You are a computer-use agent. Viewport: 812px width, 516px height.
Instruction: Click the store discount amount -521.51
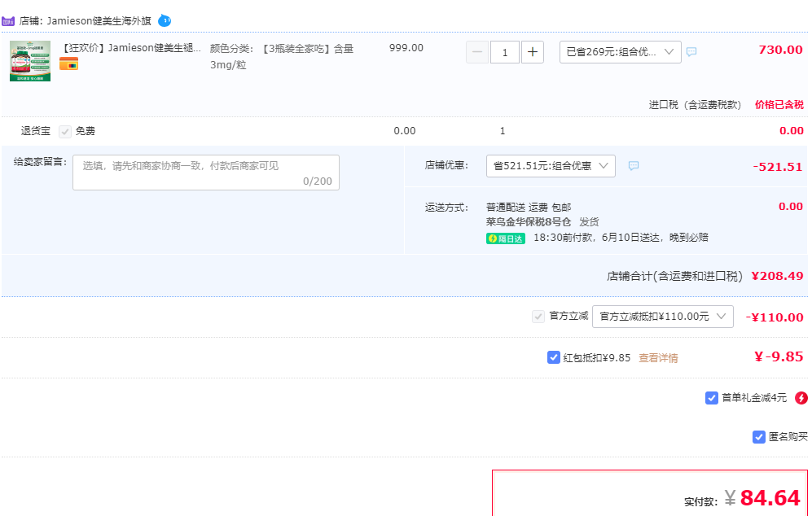(777, 167)
